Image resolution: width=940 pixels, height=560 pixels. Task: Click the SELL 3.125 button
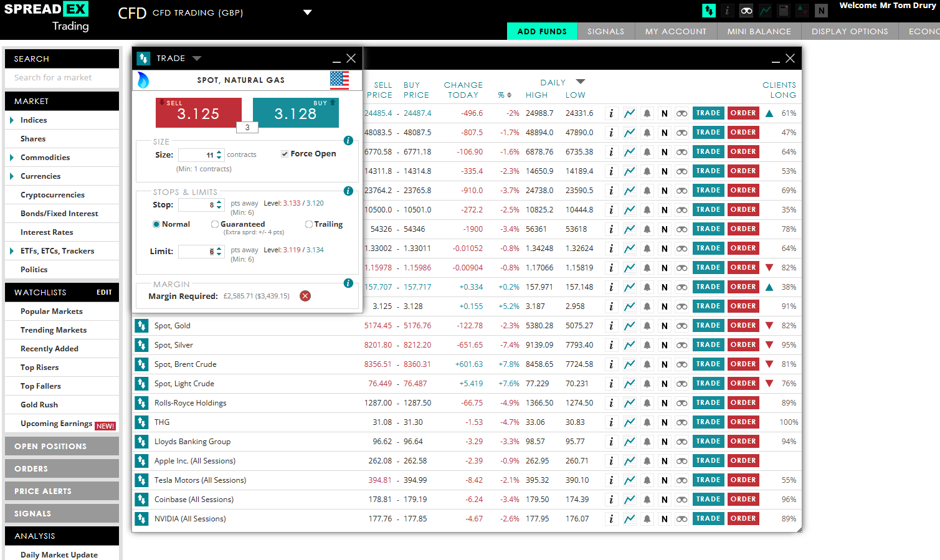pyautogui.click(x=198, y=113)
